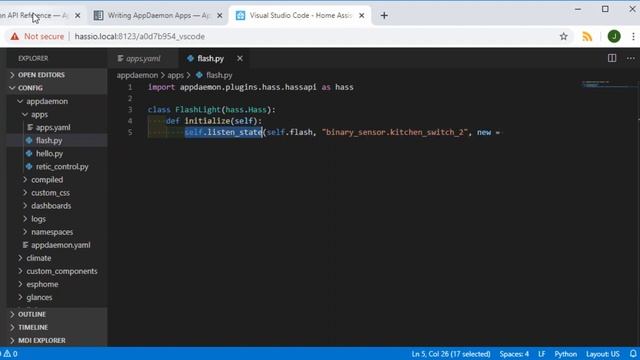Expand the OPEN EDITORS section
Image resolution: width=640 pixels, height=360 pixels.
pyautogui.click(x=57, y=75)
